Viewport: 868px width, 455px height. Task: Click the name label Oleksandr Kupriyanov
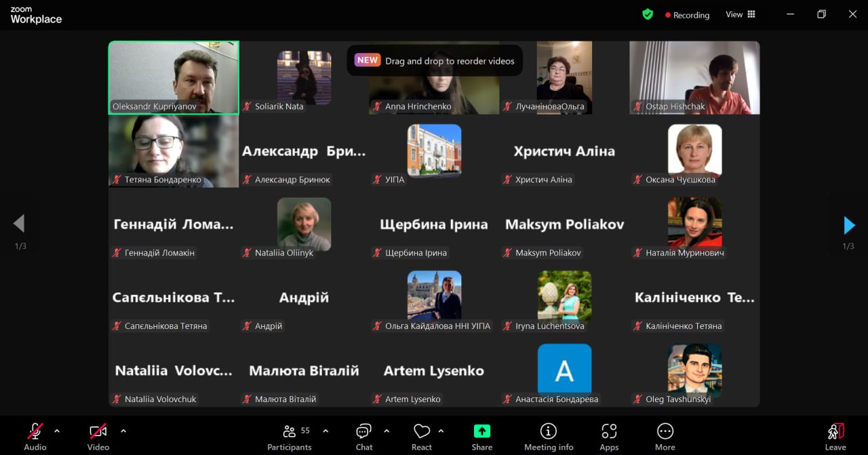[155, 106]
